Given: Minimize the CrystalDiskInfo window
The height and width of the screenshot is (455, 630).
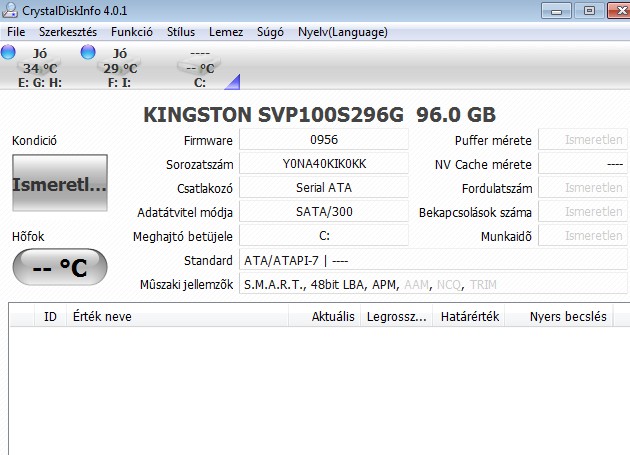Looking at the screenshot, I should click(556, 11).
